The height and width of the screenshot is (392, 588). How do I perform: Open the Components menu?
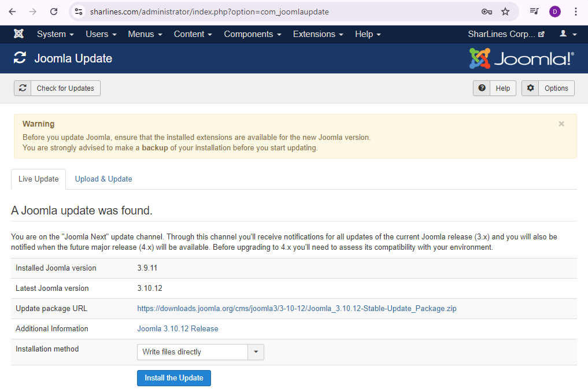click(253, 34)
